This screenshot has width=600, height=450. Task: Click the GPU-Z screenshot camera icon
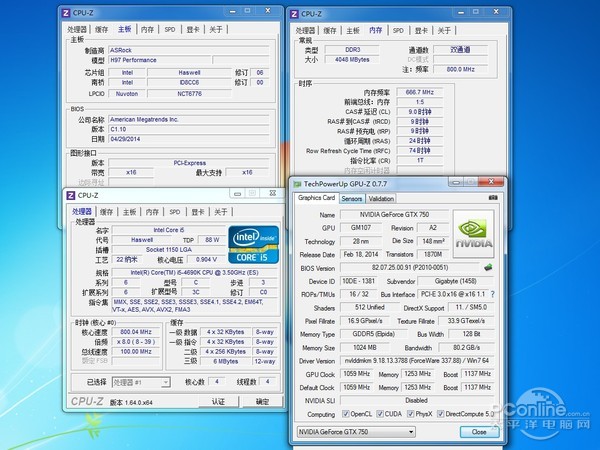[x=493, y=197]
